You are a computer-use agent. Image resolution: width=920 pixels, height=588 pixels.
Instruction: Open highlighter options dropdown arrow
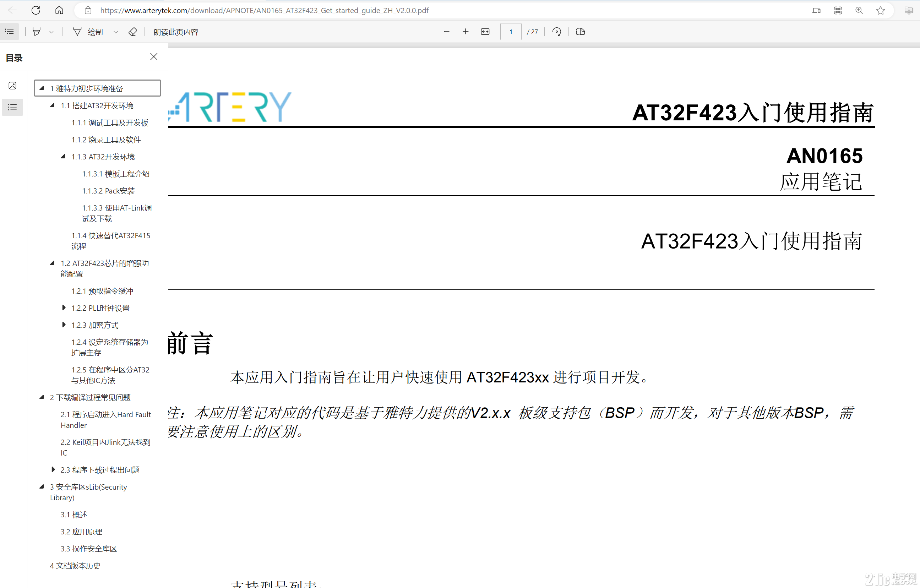coord(51,32)
